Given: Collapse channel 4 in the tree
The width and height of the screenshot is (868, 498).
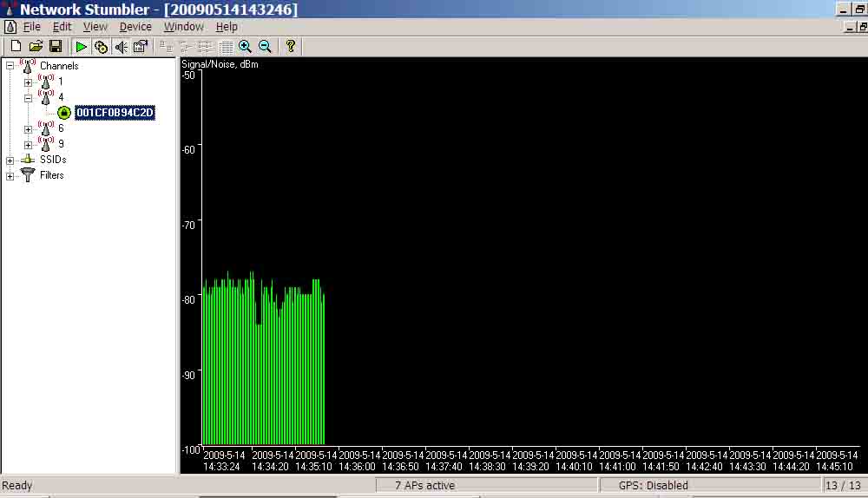Looking at the screenshot, I should click(x=29, y=99).
